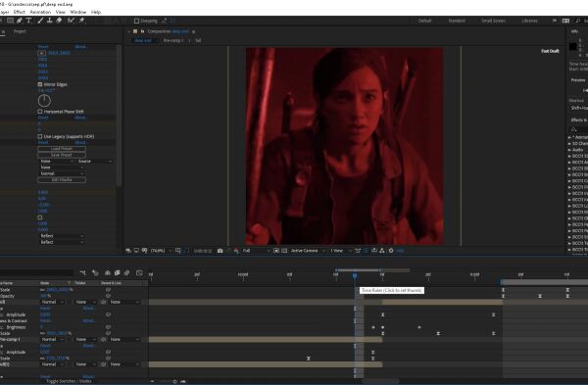Toggle Hide Shy Layers timeline switch
The height and width of the screenshot is (385, 588).
[107, 273]
